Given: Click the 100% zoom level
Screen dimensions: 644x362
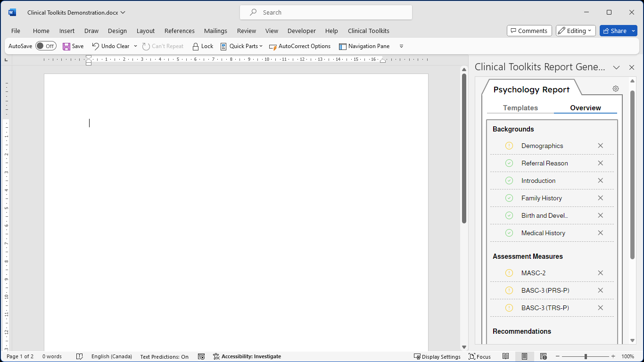Looking at the screenshot, I should tap(628, 356).
